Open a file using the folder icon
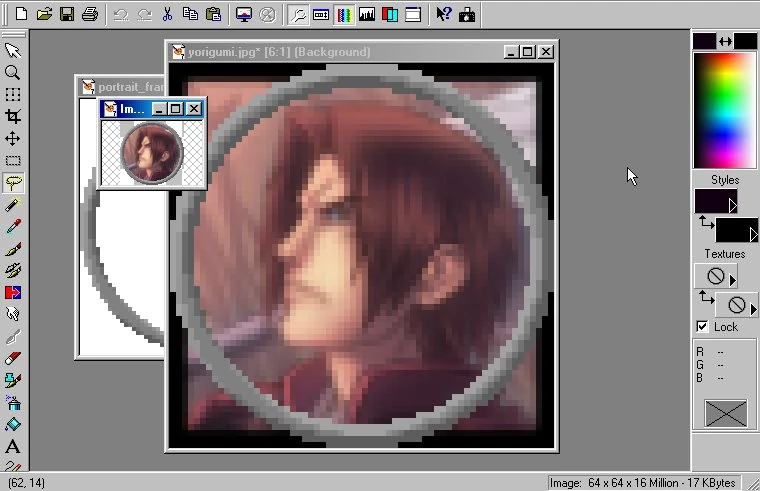760x491 pixels. pyautogui.click(x=44, y=14)
